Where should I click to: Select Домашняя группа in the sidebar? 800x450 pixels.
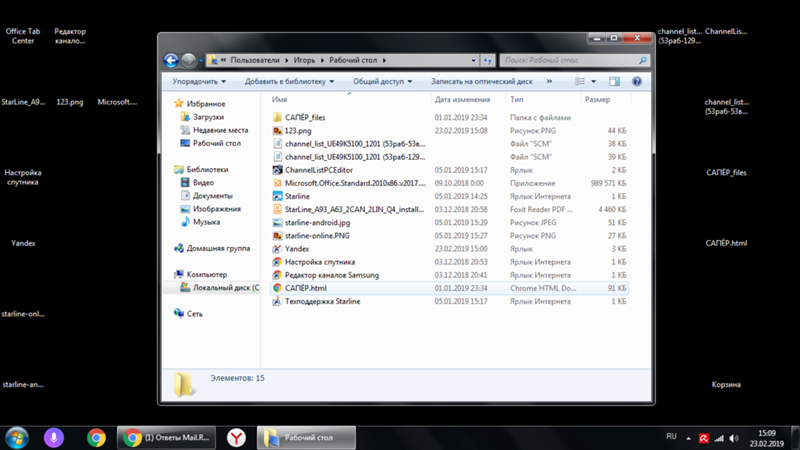coord(218,248)
